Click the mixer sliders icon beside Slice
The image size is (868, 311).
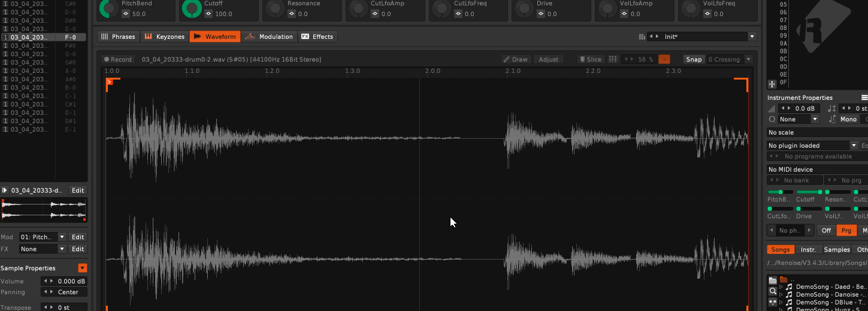(613, 59)
